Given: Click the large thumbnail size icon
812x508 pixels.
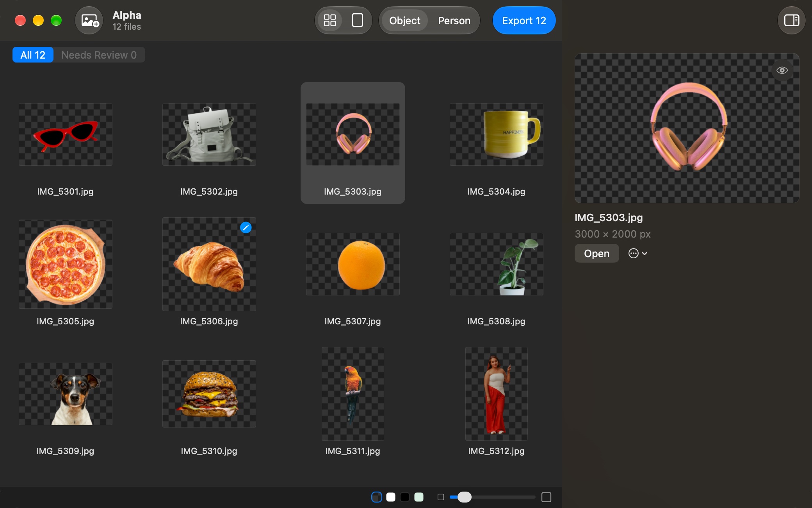Looking at the screenshot, I should tap(547, 497).
